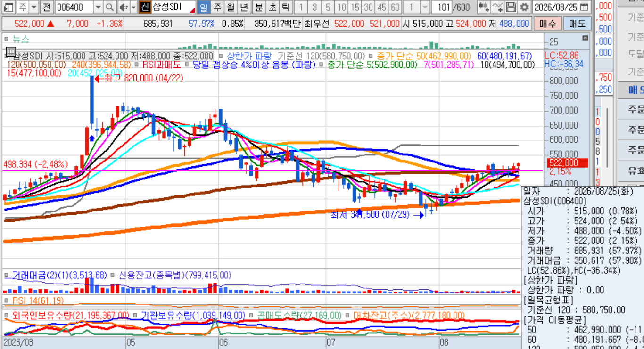Toggle the 종가 단순 5 indicator marker

coord(322,65)
